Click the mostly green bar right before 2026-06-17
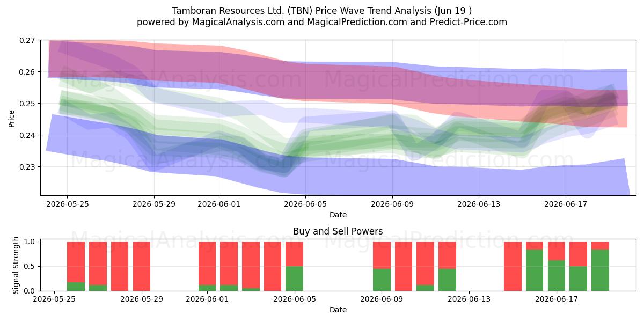This screenshot has width=644, height=322. (535, 266)
